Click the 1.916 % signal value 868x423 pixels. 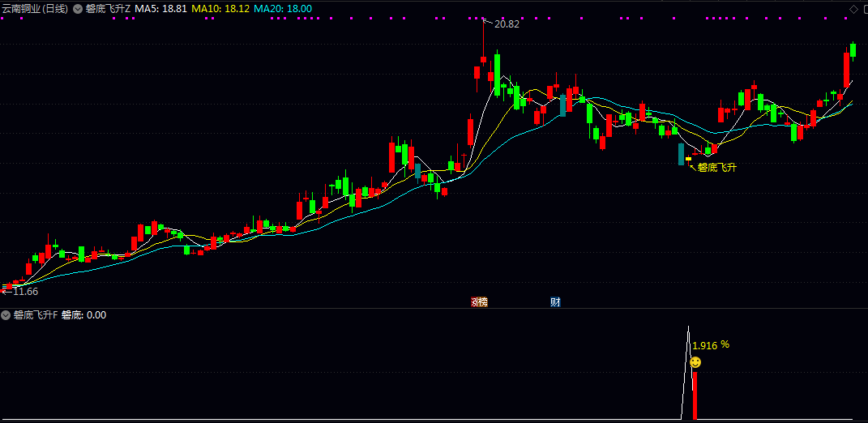(711, 345)
